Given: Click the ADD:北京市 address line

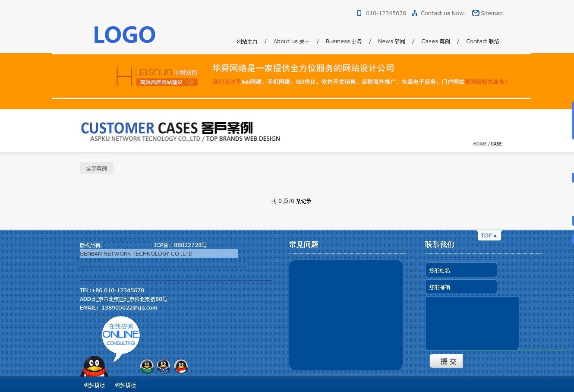Looking at the screenshot, I should (x=123, y=299).
